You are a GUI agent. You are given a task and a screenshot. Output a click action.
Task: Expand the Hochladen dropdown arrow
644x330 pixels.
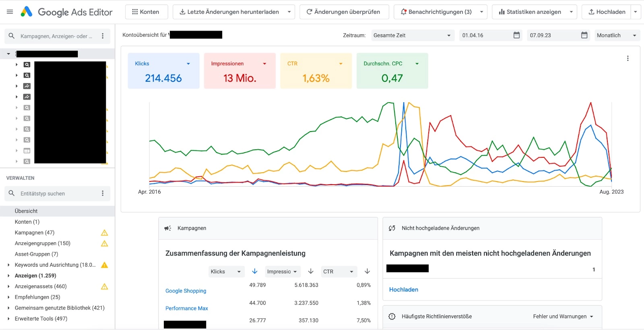[x=636, y=12]
